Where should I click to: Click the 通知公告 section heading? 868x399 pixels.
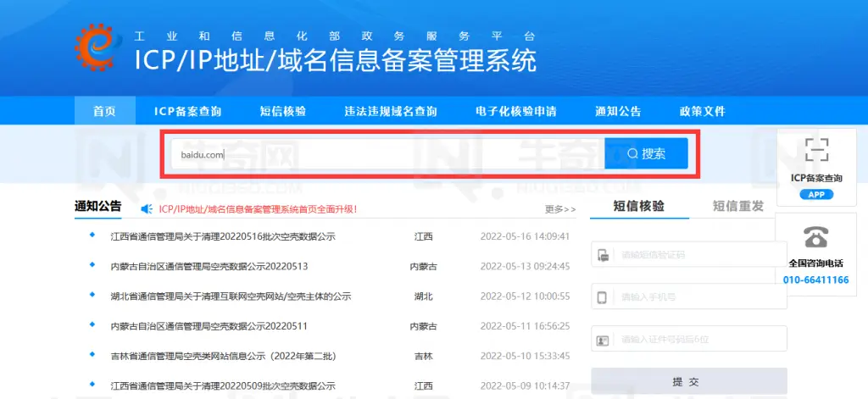tap(98, 207)
